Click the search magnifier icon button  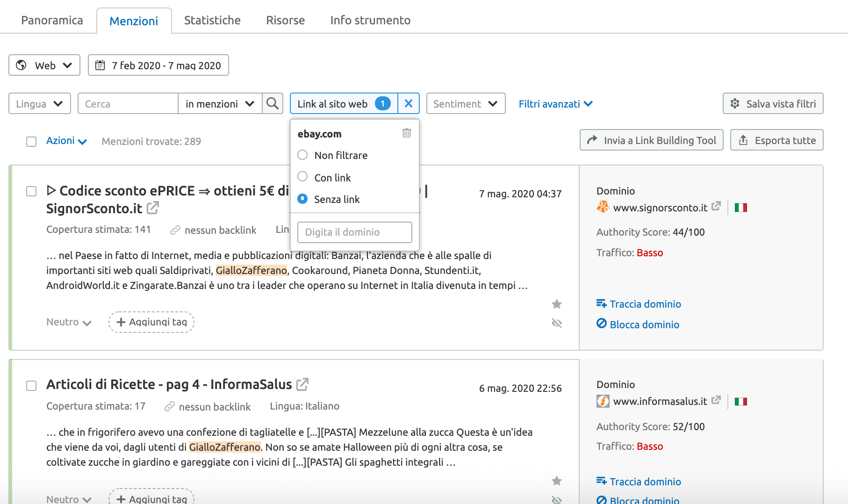click(x=273, y=103)
